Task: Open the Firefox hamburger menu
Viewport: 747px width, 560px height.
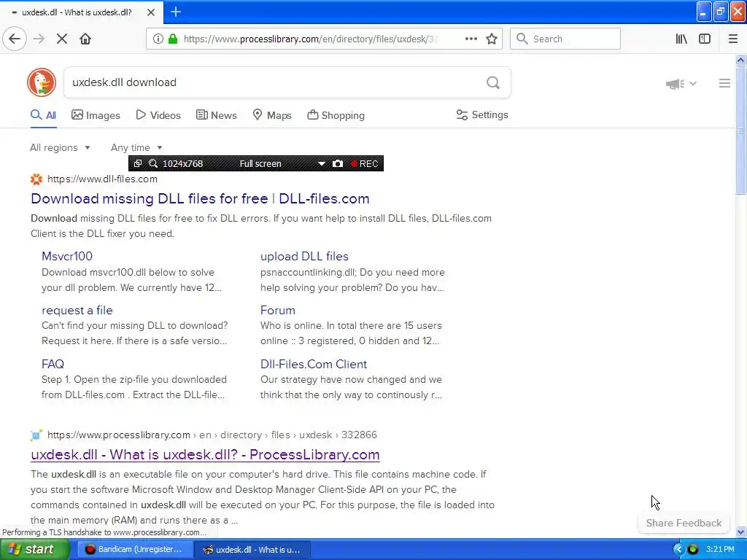Action: coord(732,39)
